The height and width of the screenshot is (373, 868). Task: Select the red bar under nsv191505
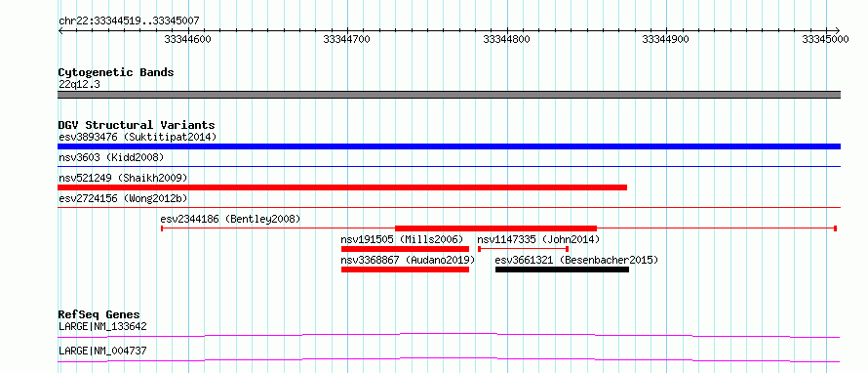coord(405,249)
